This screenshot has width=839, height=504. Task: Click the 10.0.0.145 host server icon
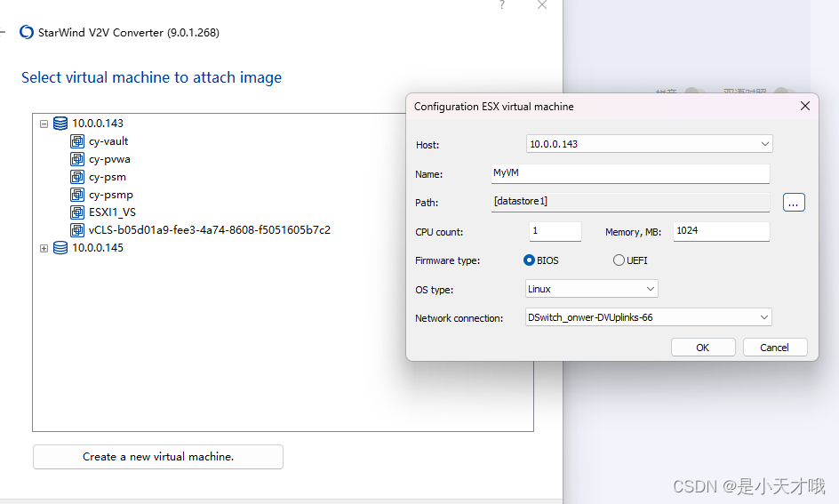(60, 248)
